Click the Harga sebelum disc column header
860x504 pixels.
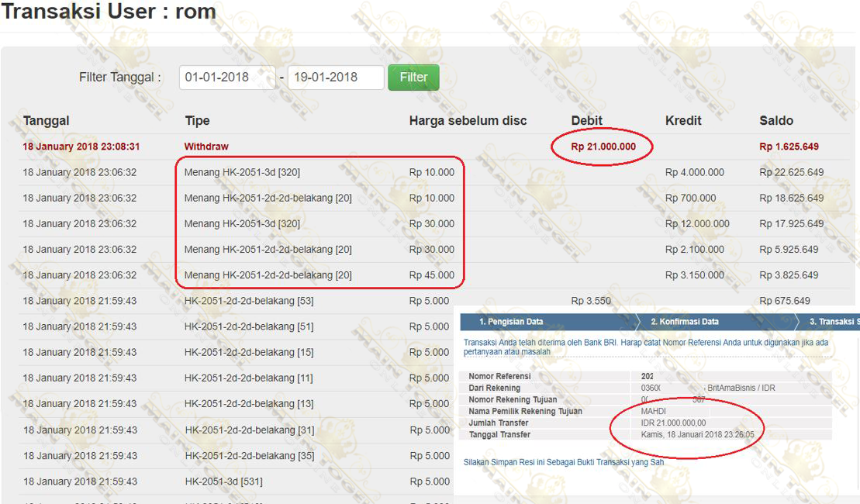(468, 121)
